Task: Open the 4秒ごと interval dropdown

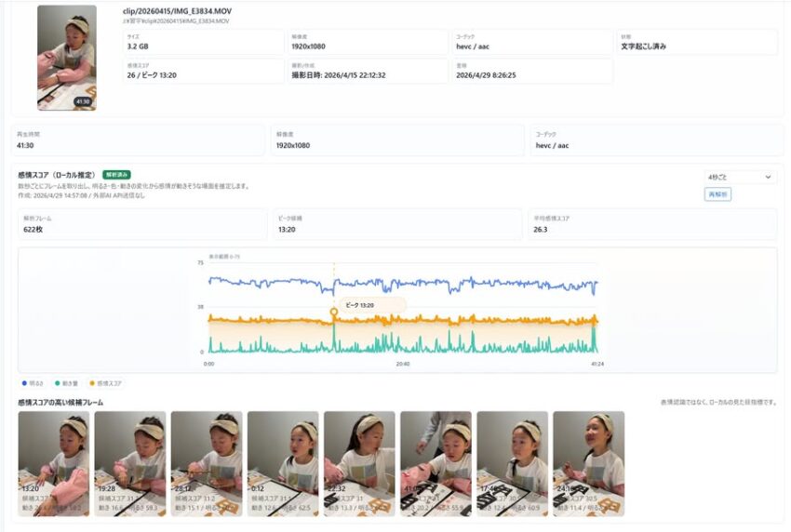Action: pyautogui.click(x=740, y=177)
